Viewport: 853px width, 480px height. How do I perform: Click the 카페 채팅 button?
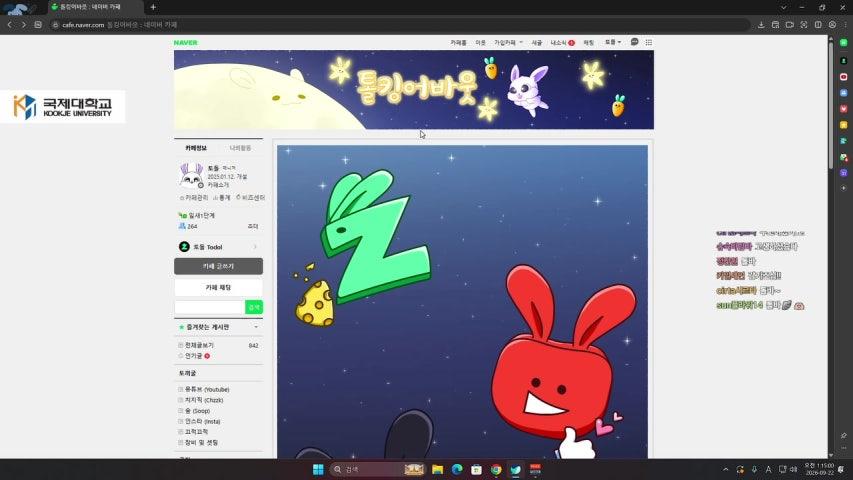(218, 287)
